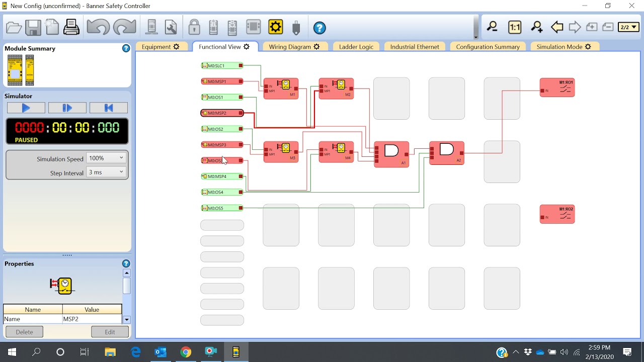Open the Configuration Summary tab

point(488,47)
